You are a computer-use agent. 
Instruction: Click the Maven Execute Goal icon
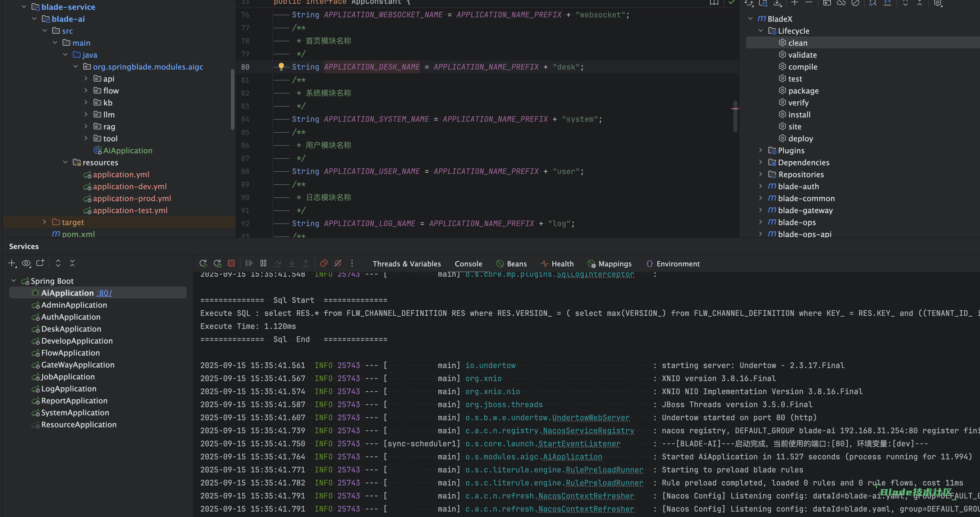click(827, 3)
